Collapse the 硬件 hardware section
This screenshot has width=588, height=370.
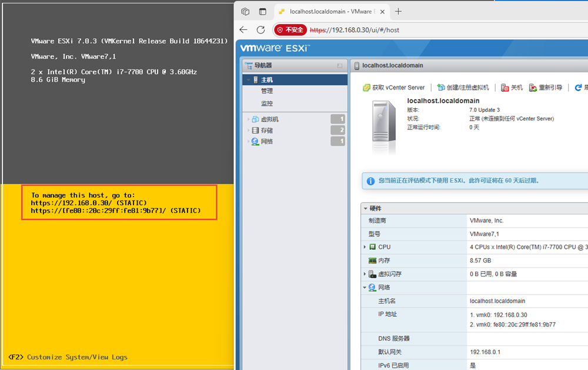click(x=366, y=208)
